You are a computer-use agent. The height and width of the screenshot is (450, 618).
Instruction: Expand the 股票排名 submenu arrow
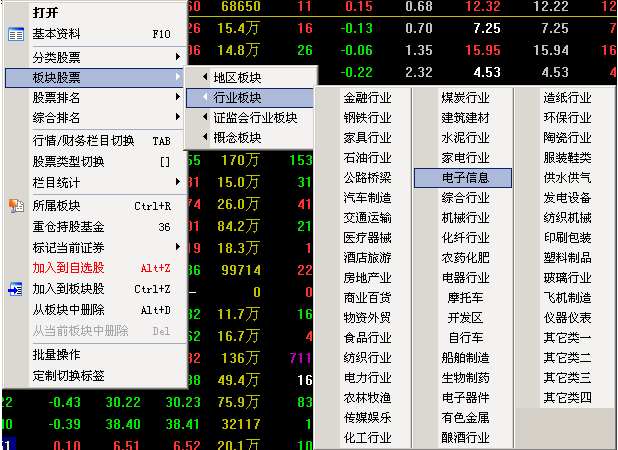pyautogui.click(x=178, y=97)
